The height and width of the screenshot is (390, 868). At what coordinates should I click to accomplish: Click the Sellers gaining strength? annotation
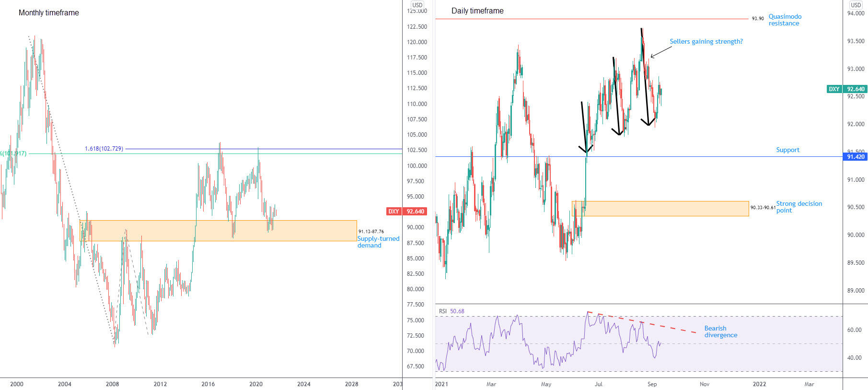pyautogui.click(x=706, y=42)
